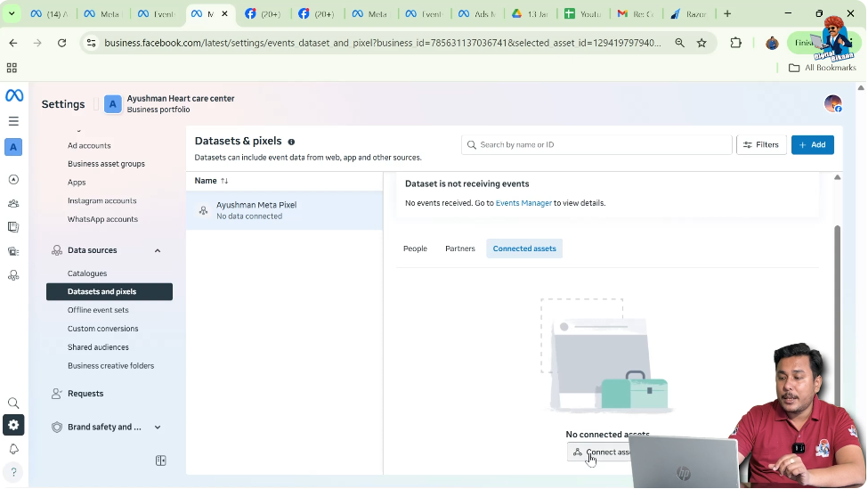Click the Search by name or ID field
Viewport: 868px width, 489px height.
(596, 145)
